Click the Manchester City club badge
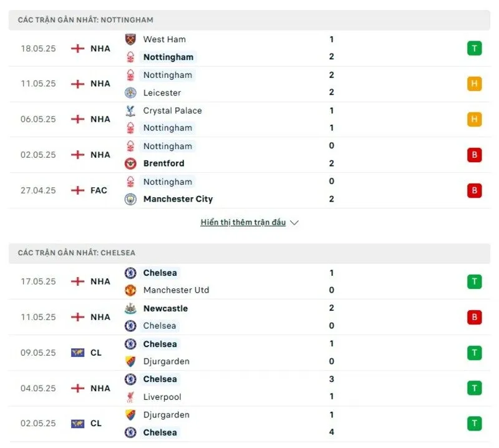 [x=131, y=199]
